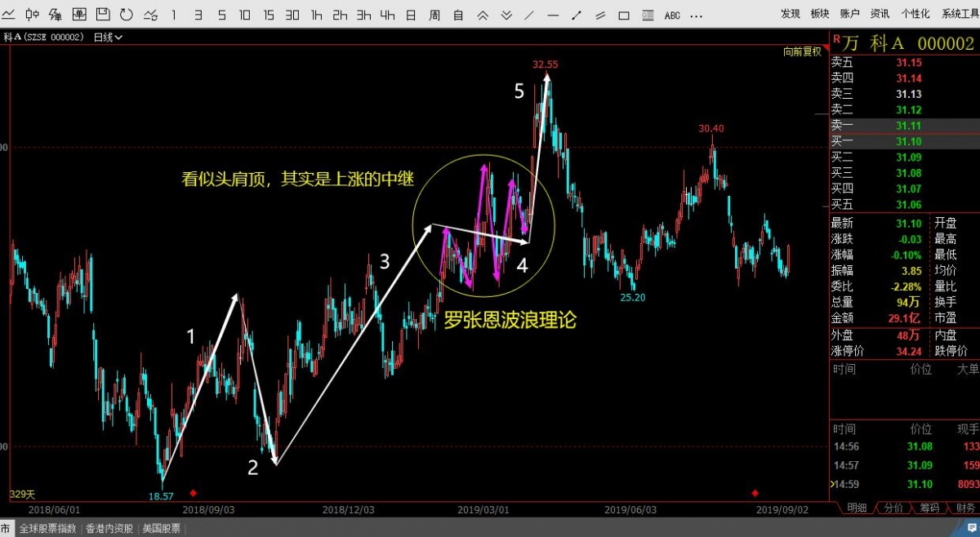Open the 系统工具 menu
Image resolution: width=980 pixels, height=537 pixels.
point(960,14)
